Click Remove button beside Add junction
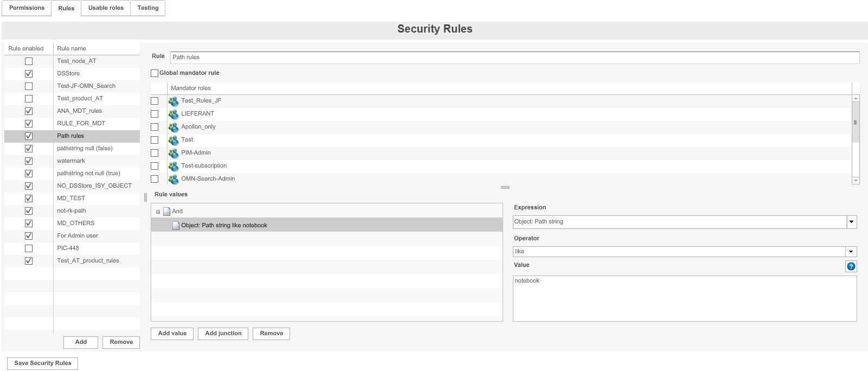The height and width of the screenshot is (371, 868). pyautogui.click(x=272, y=334)
